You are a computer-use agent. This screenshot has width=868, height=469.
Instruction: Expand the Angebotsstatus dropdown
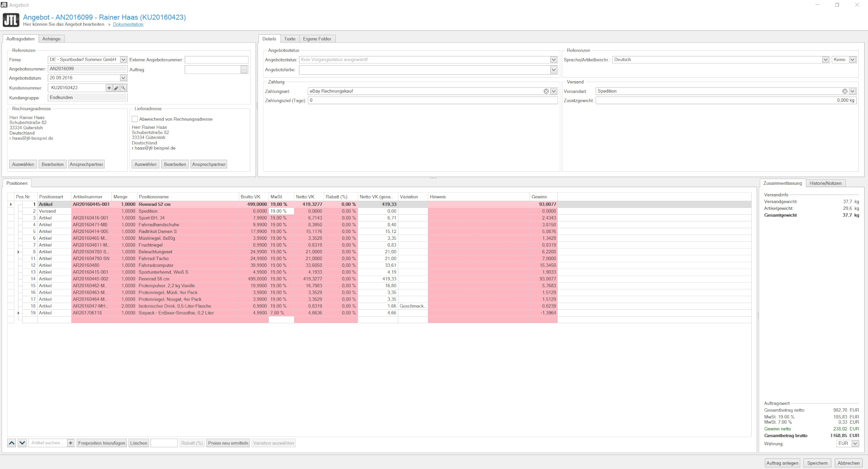pyautogui.click(x=554, y=60)
